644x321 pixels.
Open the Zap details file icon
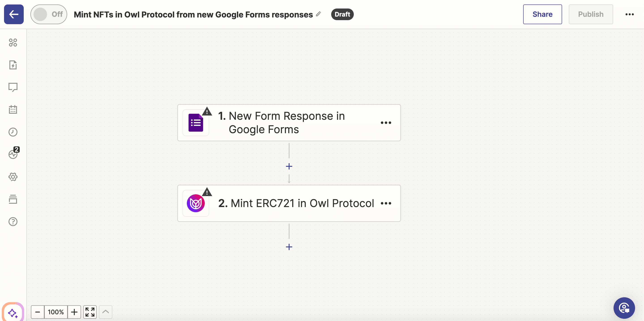13,65
